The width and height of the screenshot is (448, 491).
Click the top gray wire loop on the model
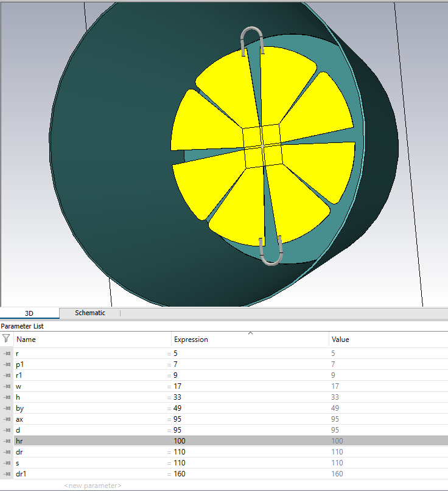pos(251,29)
